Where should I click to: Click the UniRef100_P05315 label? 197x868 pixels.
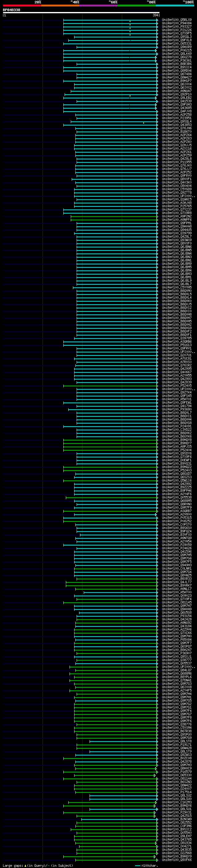[177, 518]
